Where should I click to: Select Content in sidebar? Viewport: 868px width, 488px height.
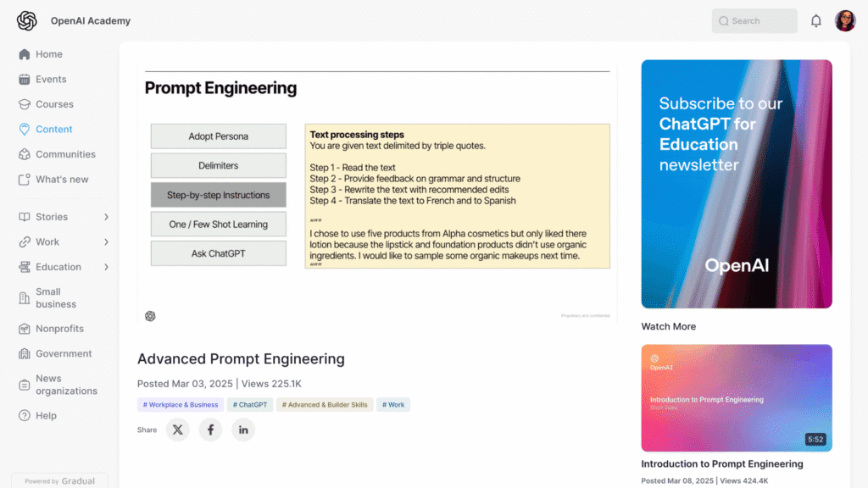pyautogui.click(x=53, y=129)
